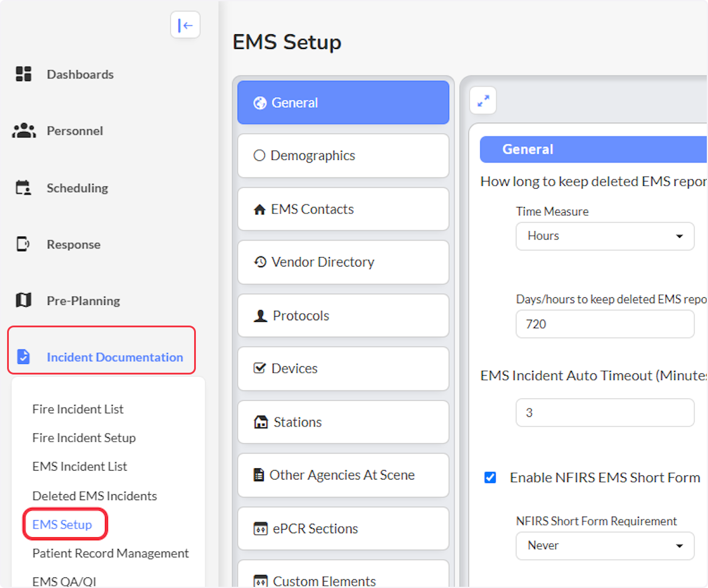Select the General setup tab
708x588 pixels.
343,103
